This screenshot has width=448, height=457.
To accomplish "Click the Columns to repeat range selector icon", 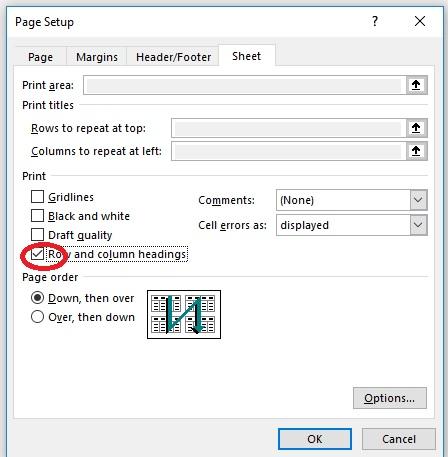I will [416, 151].
